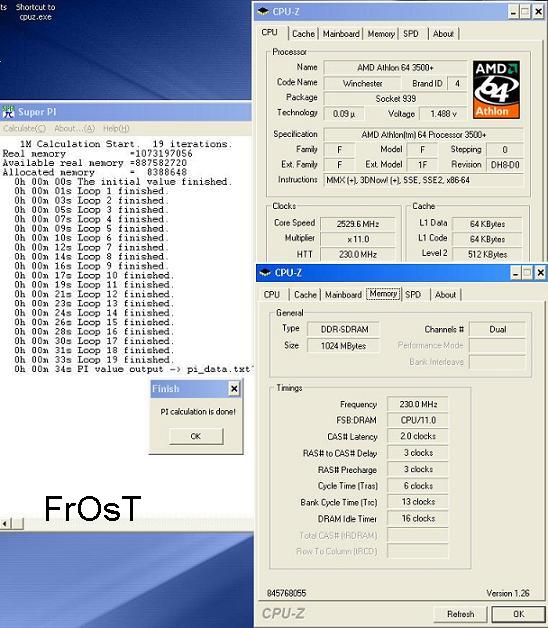Switch to Mainboard tab in top CPU-Z window
This screenshot has height=628, width=548.
(341, 34)
